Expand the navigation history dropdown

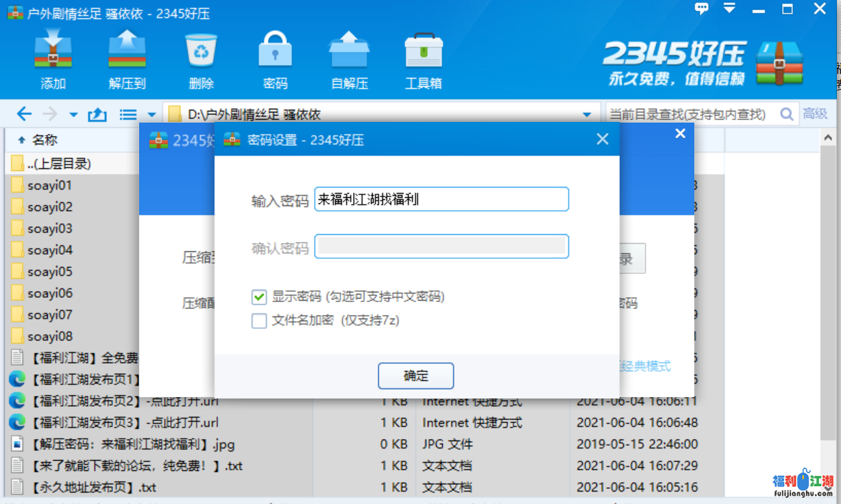[x=73, y=114]
